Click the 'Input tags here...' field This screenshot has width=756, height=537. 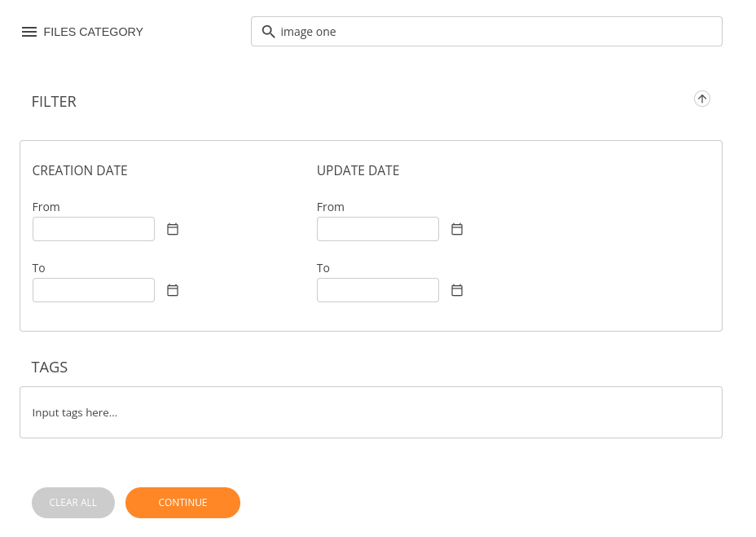click(x=371, y=412)
